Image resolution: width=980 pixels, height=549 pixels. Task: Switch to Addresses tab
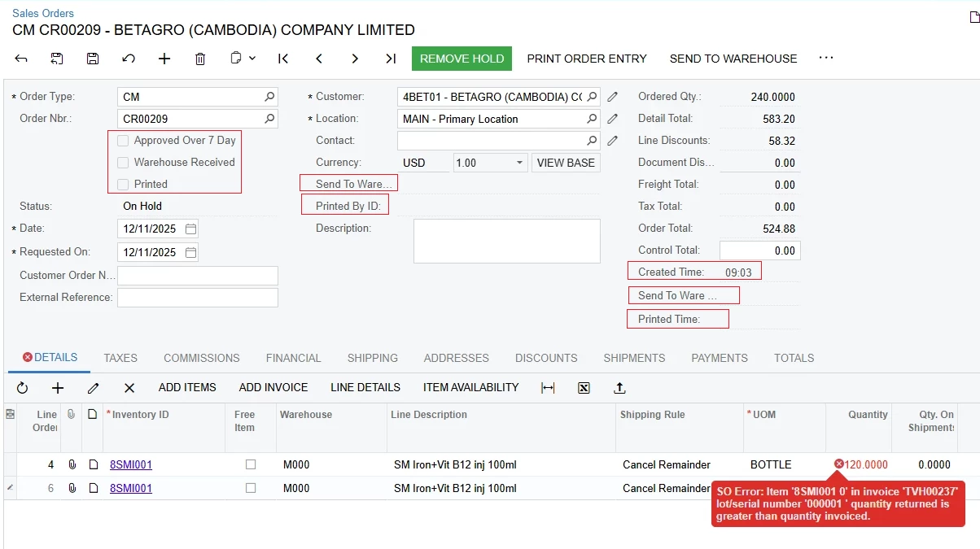(x=457, y=358)
